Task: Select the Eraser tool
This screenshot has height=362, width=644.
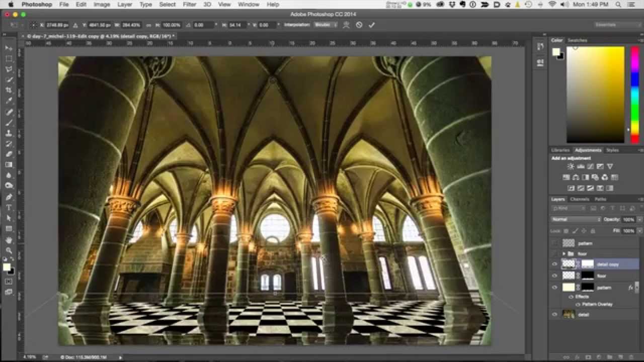Action: point(9,154)
